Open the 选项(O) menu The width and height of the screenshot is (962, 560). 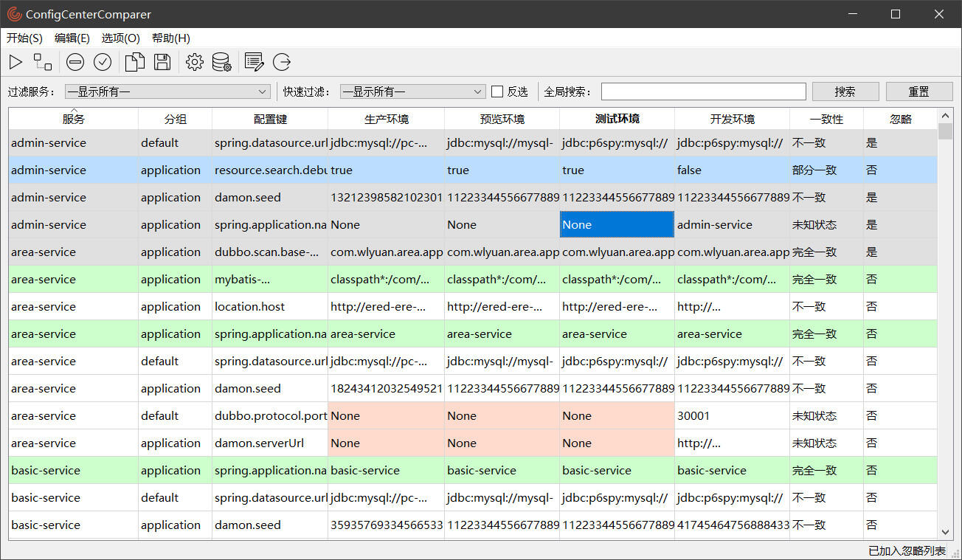(x=120, y=38)
